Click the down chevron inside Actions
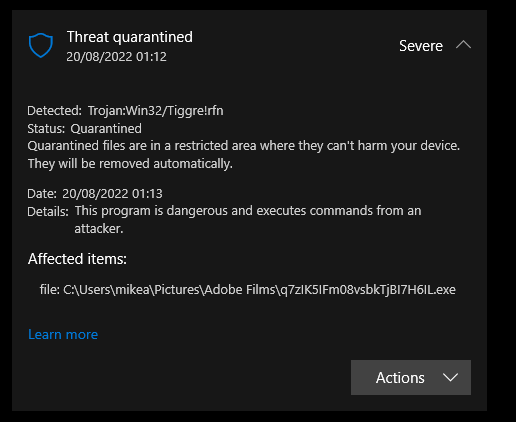 [x=450, y=378]
